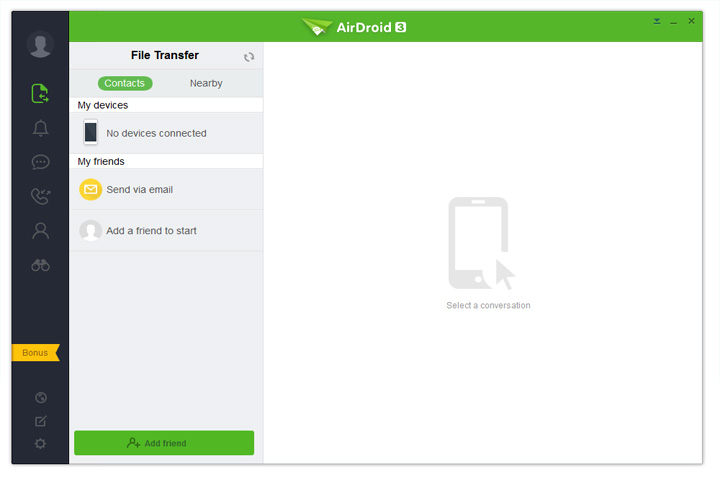720x480 pixels.
Task: Open the call logs phone icon
Action: coord(40,196)
